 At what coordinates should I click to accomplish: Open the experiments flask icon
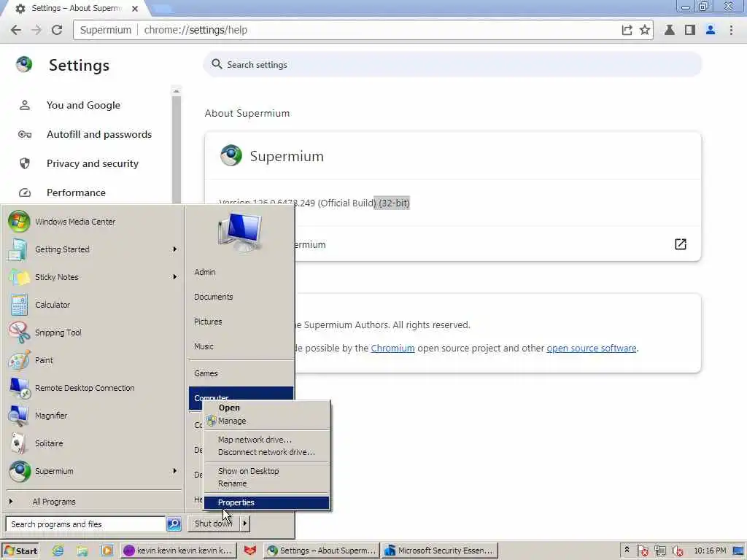coord(670,30)
